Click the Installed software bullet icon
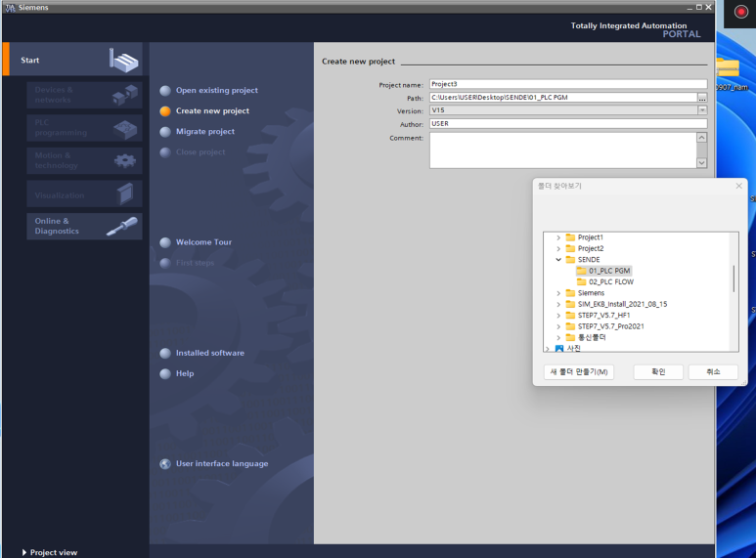The image size is (756, 558). [x=165, y=353]
